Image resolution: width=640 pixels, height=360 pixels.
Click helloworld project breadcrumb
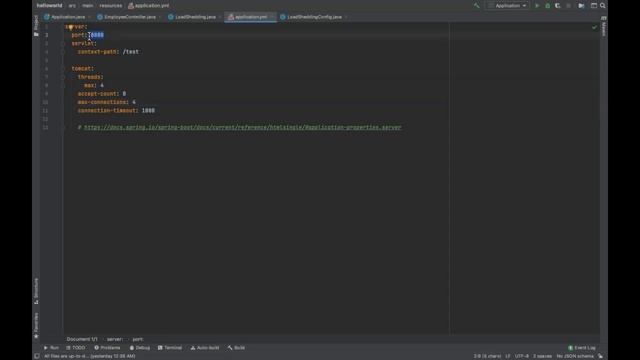49,6
